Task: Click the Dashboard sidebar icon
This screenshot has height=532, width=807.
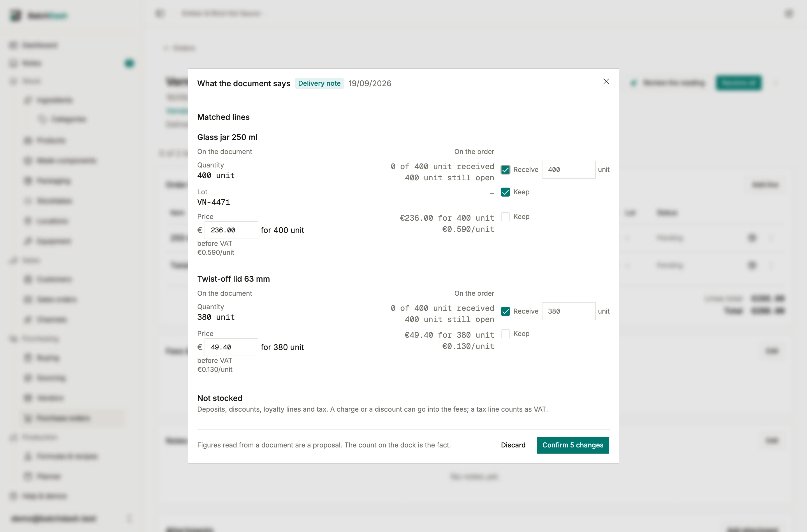Action: pyautogui.click(x=13, y=45)
